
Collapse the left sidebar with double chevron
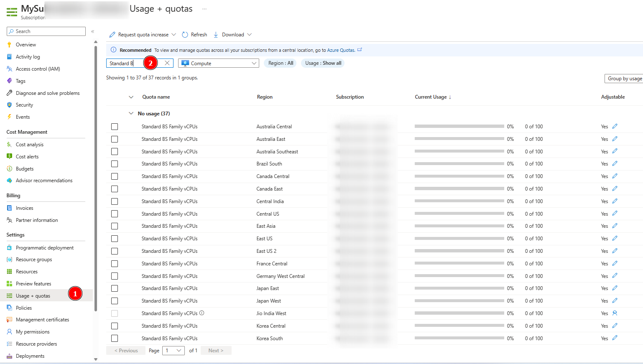(x=93, y=31)
